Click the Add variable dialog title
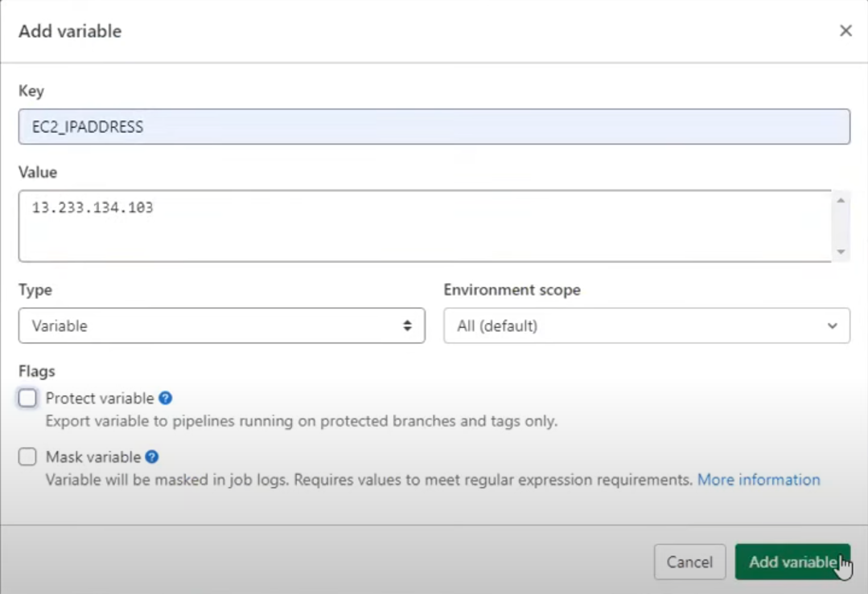The width and height of the screenshot is (868, 594). click(x=70, y=31)
